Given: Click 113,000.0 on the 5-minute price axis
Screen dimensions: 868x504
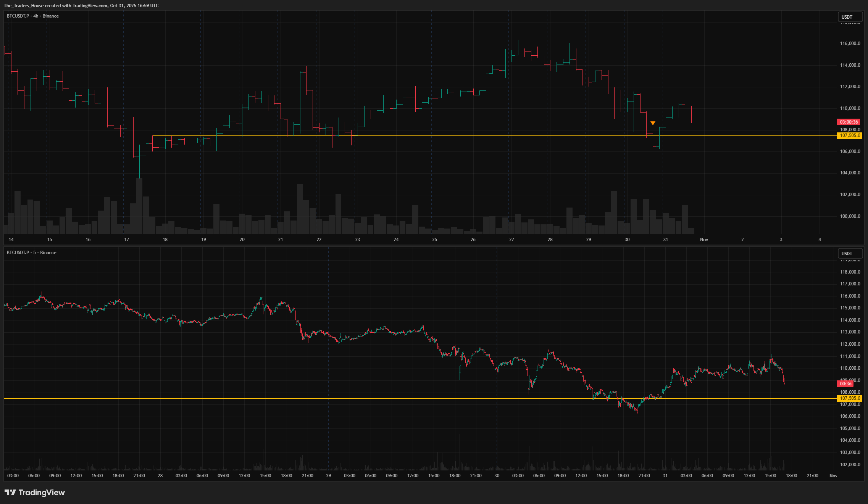Looking at the screenshot, I should [x=850, y=332].
